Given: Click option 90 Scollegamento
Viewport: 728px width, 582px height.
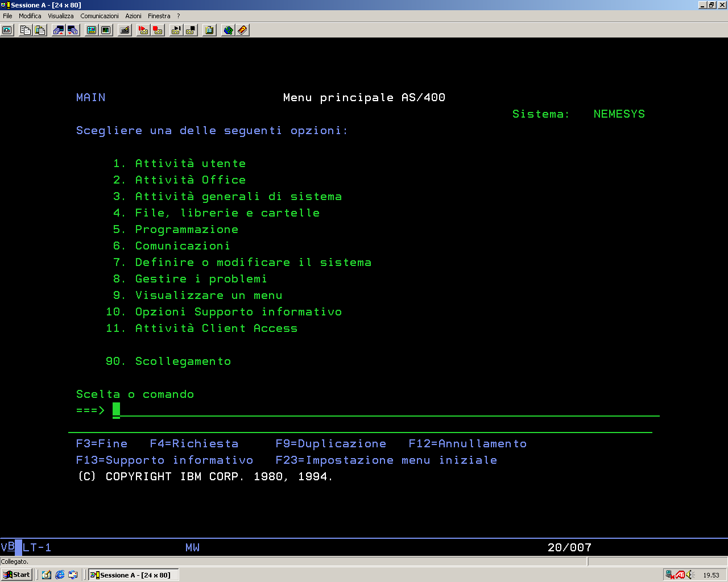Looking at the screenshot, I should 168,361.
